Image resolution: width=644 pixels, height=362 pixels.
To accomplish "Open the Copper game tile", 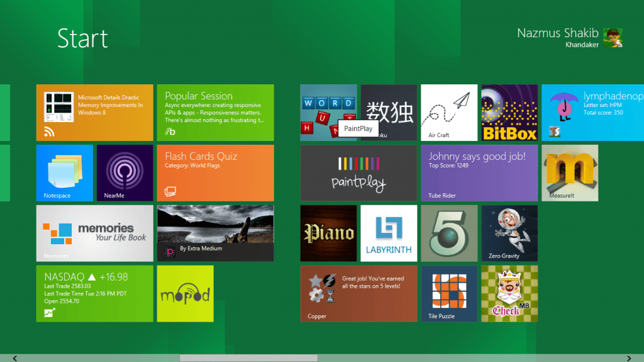I will [358, 294].
